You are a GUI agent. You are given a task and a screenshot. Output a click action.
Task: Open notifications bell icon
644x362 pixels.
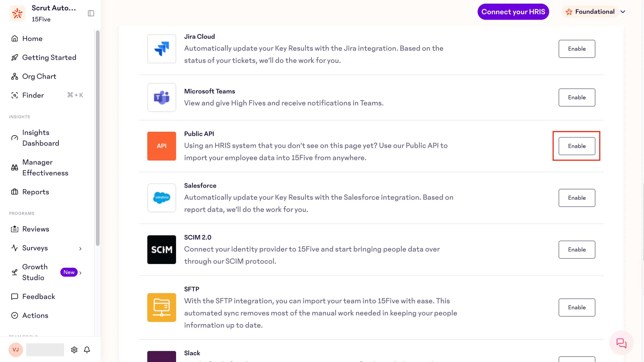87,349
